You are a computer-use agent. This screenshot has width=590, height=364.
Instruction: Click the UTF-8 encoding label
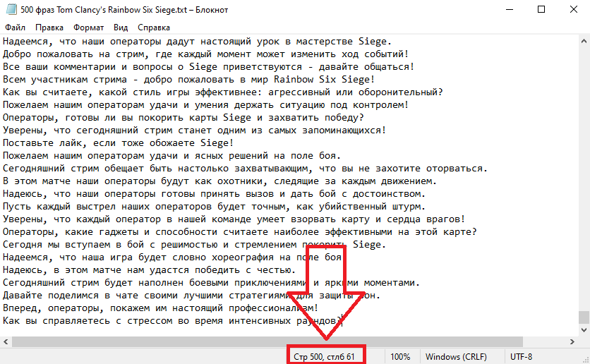521,357
